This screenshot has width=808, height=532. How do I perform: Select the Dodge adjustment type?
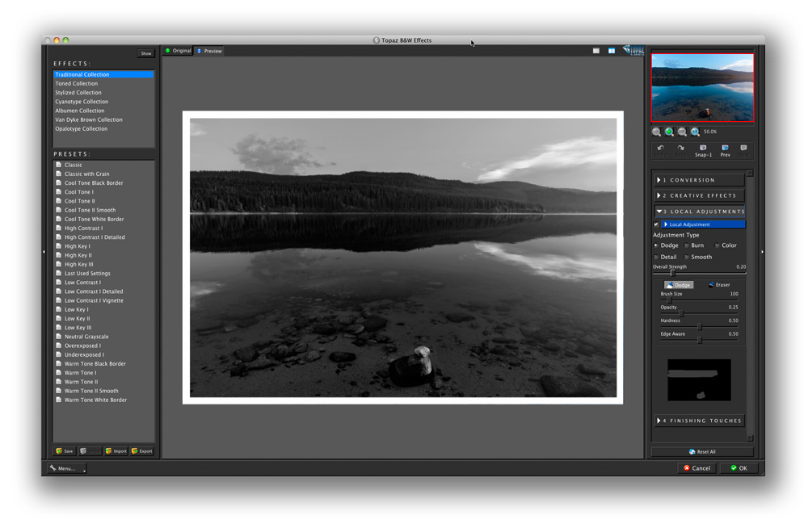[x=656, y=245]
